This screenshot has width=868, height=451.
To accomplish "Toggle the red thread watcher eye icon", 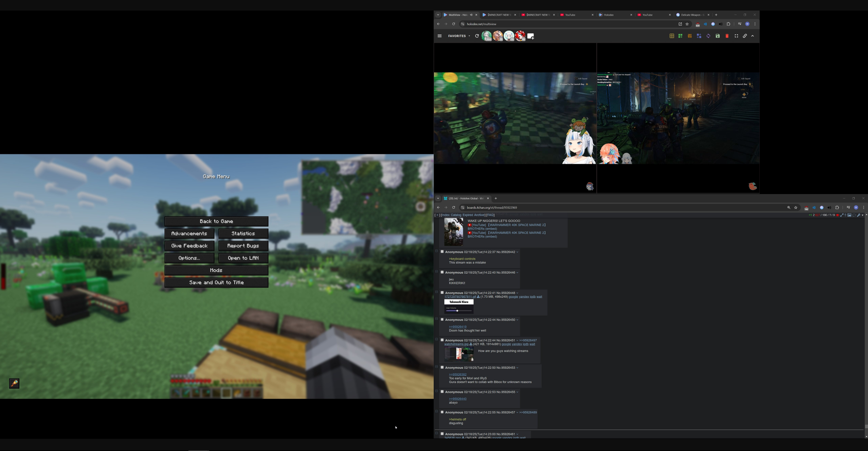I will [x=837, y=215].
